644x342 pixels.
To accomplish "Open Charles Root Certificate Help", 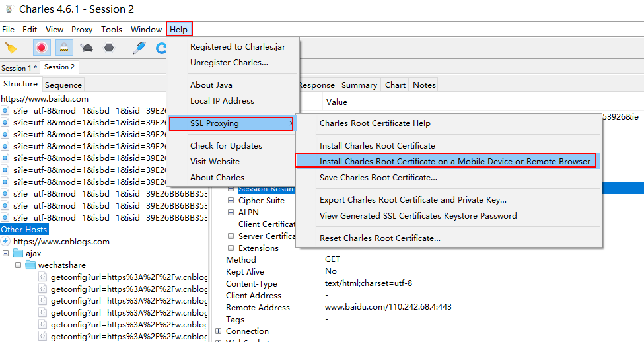I will pyautogui.click(x=448, y=123).
